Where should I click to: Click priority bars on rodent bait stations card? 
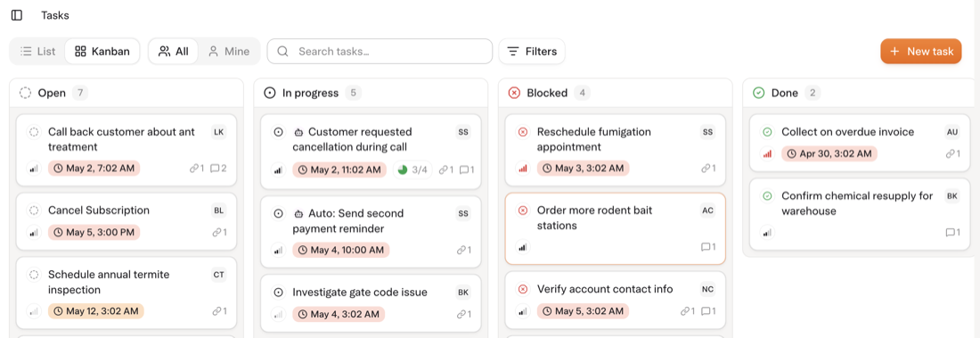tap(522, 247)
